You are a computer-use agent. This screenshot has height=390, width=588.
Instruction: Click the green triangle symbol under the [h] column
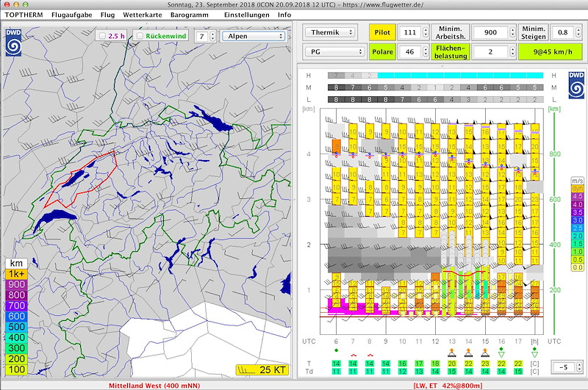(x=534, y=352)
